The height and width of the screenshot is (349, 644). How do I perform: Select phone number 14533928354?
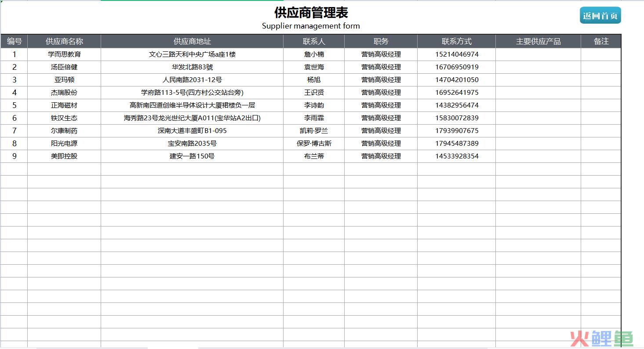[x=457, y=156]
